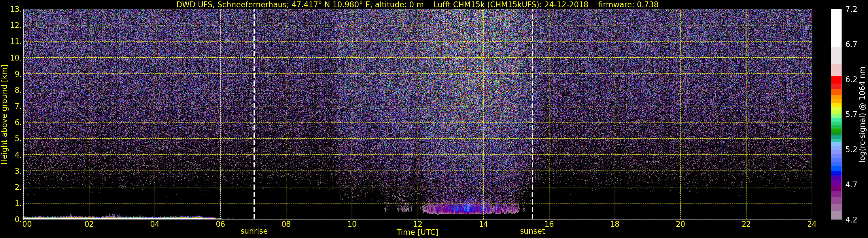
Task: Click the white dashed sunrise line
Action: 254,114
